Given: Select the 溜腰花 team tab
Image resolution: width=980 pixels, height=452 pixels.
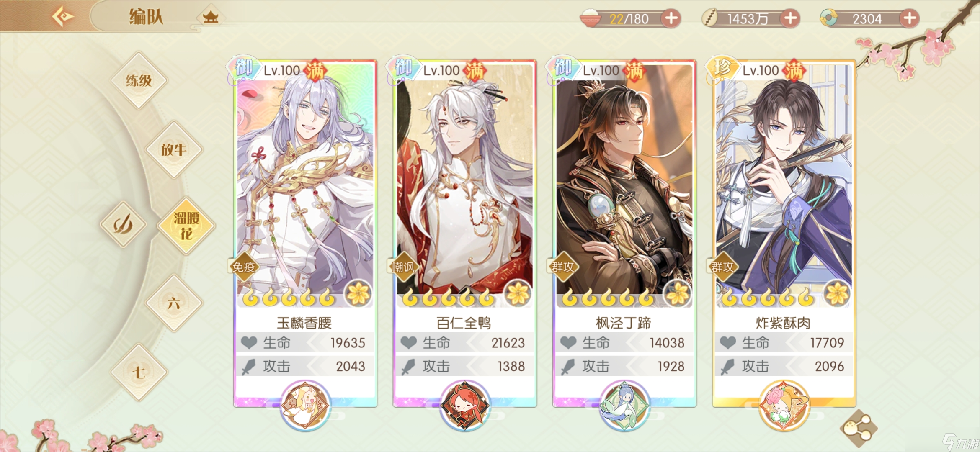Looking at the screenshot, I should [x=186, y=226].
